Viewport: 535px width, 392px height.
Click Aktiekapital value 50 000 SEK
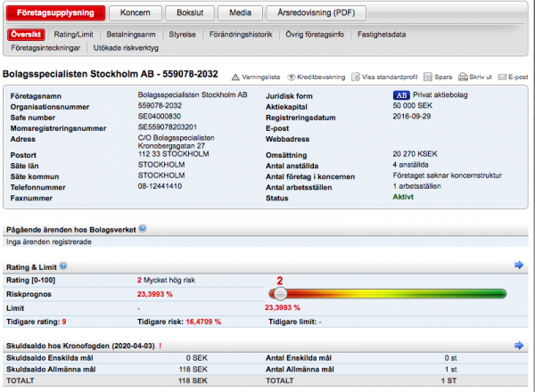(x=413, y=106)
